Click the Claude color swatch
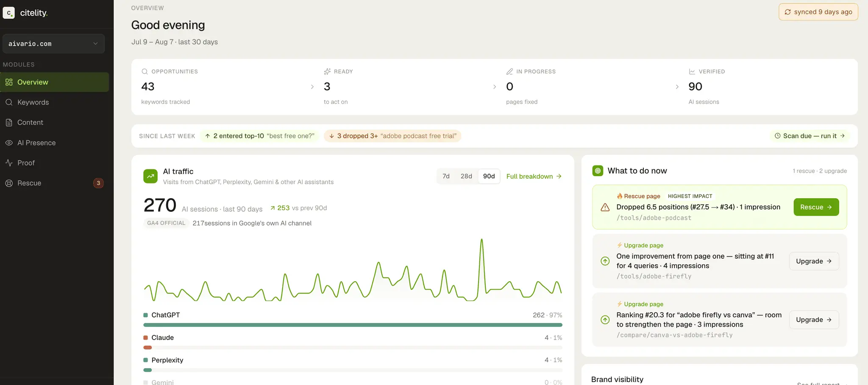 [145, 338]
